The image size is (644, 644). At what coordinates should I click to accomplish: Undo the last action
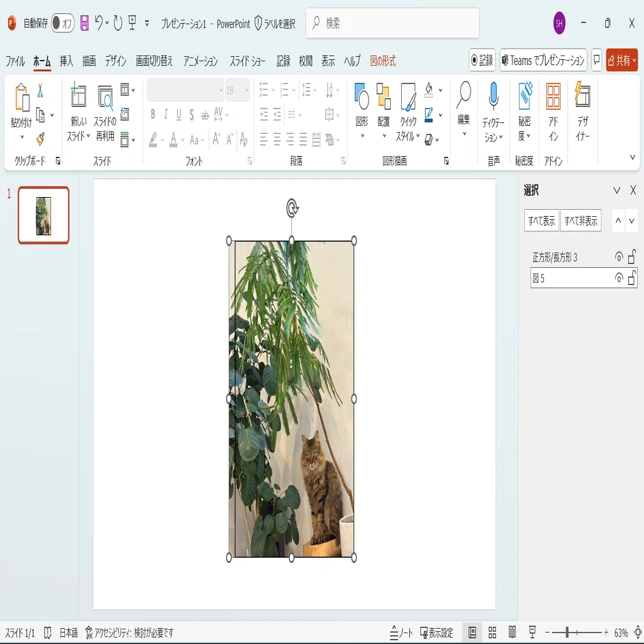click(x=99, y=23)
